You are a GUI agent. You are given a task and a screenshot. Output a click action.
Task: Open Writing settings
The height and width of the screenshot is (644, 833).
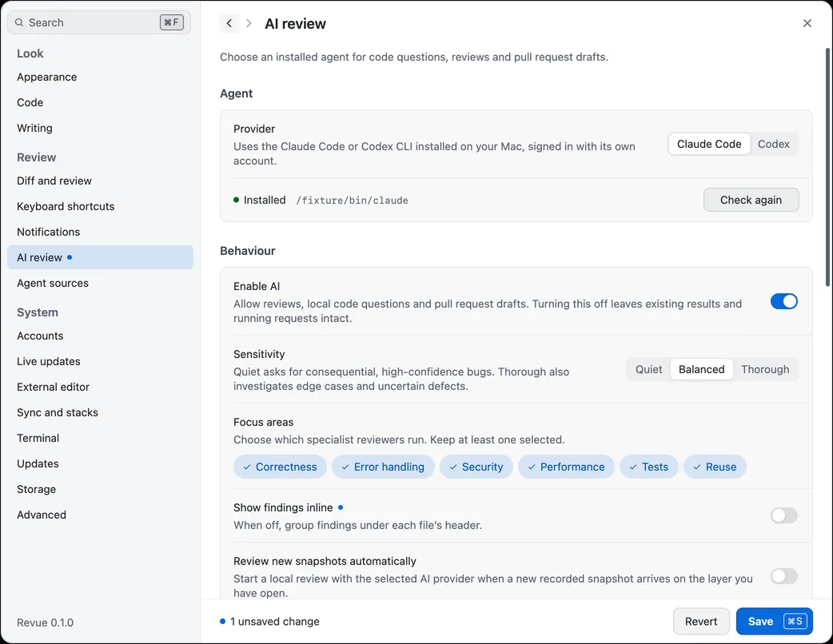(100, 128)
